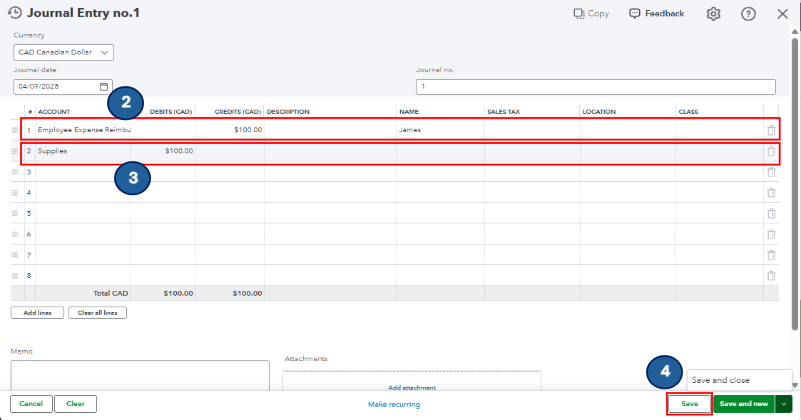The image size is (801, 420).
Task: Click the Save button
Action: coord(690,404)
